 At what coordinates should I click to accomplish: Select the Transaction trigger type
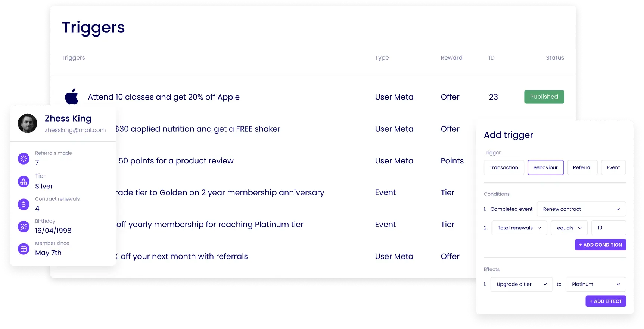coord(504,167)
